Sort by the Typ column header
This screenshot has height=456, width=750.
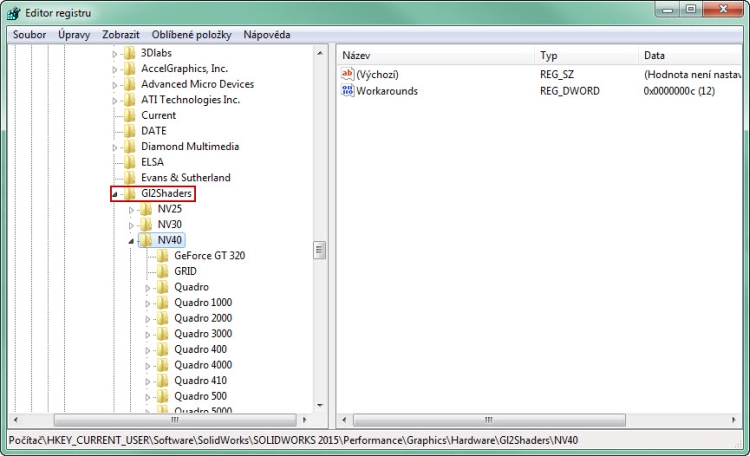(x=586, y=55)
